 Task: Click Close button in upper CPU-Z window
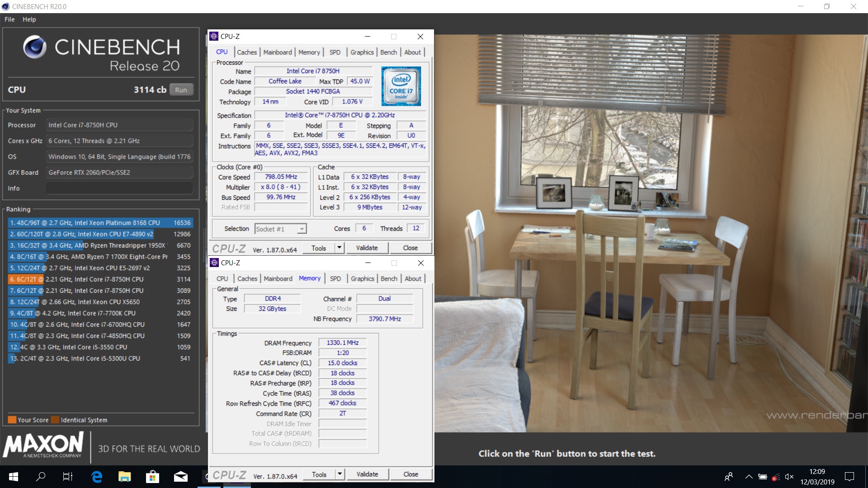410,248
